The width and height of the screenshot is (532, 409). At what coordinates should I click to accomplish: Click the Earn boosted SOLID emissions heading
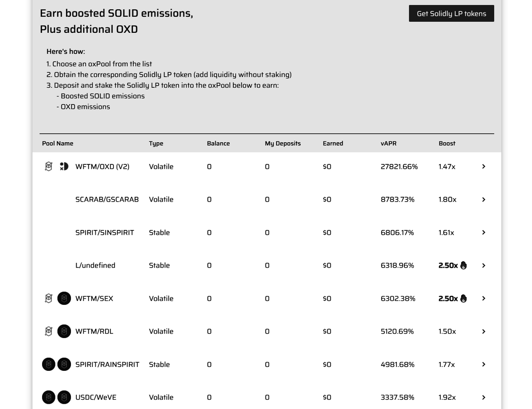[x=117, y=13]
